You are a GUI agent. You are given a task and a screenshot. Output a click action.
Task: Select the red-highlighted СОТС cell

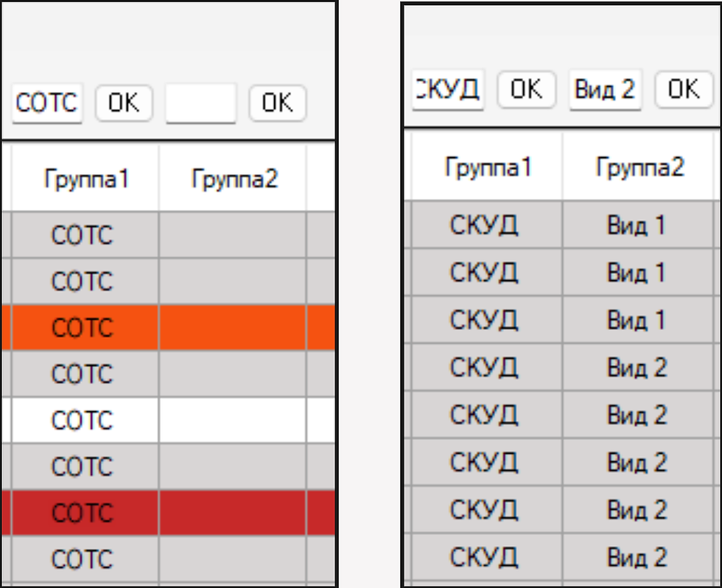[x=83, y=513]
